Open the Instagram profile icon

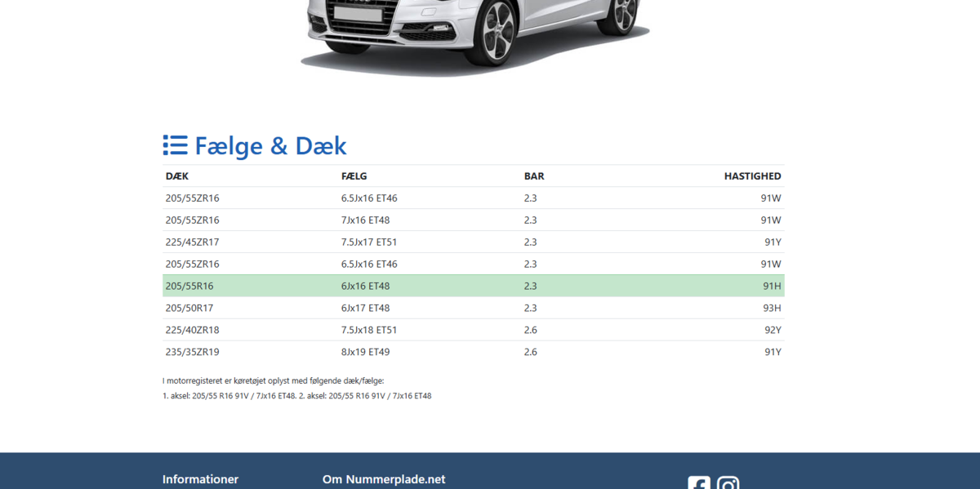[728, 483]
